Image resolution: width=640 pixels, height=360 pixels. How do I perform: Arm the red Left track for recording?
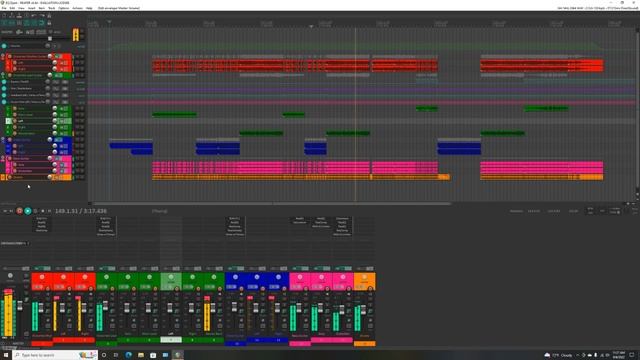click(15, 63)
